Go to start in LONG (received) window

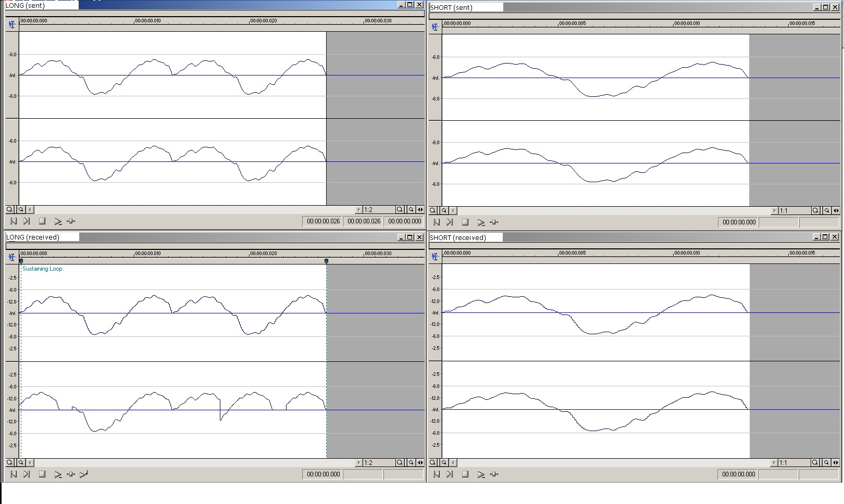(x=14, y=474)
